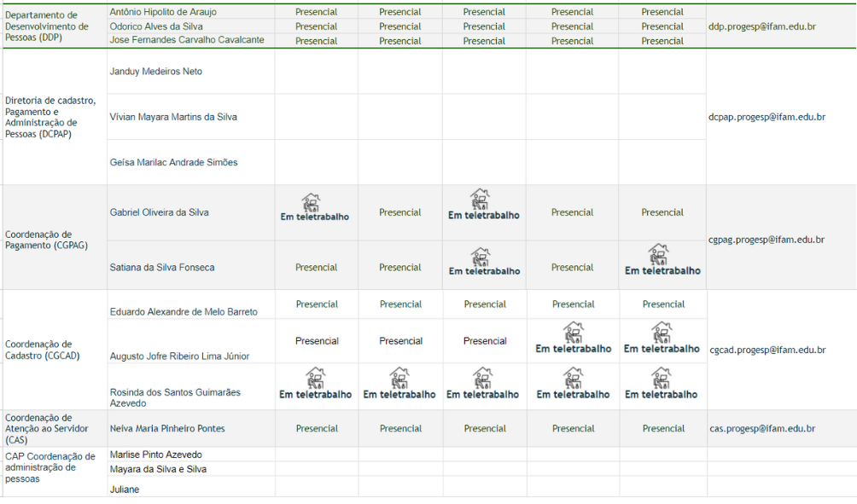Image resolution: width=857 pixels, height=504 pixels.
Task: Open the cas.progesp@ifam.edu.br email address
Action: point(762,429)
